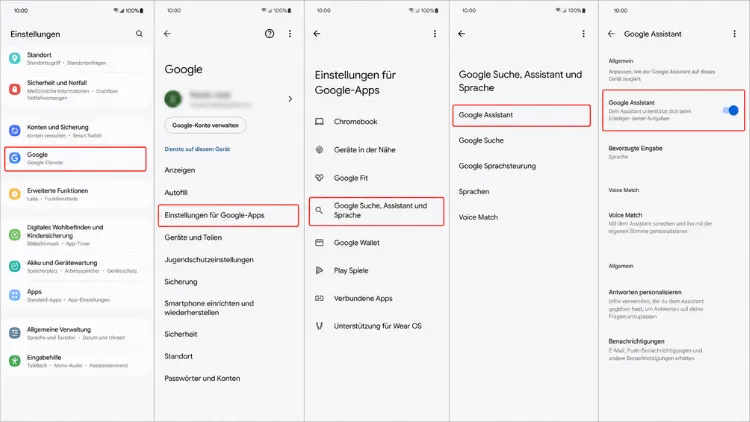Open Benachrichtigungen setting

(655, 349)
